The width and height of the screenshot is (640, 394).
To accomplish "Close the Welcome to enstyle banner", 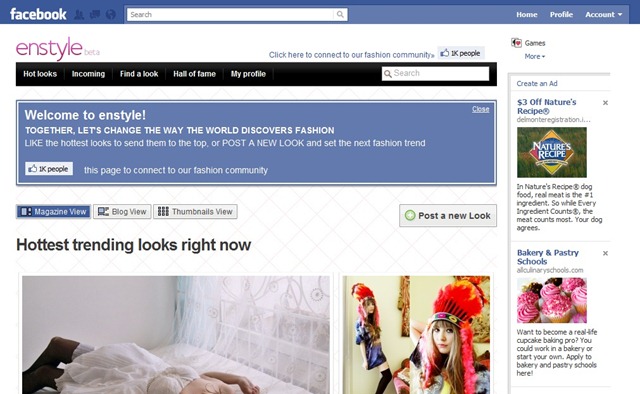I will 480,109.
